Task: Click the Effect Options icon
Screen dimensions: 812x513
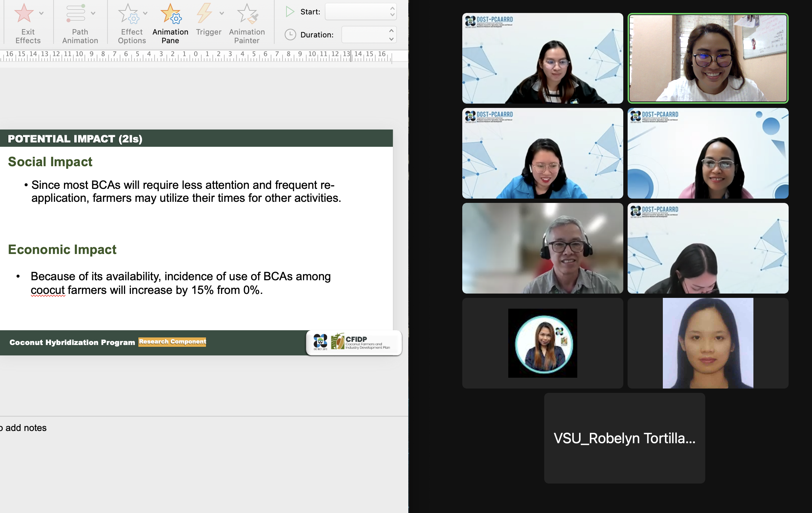Action: click(128, 14)
